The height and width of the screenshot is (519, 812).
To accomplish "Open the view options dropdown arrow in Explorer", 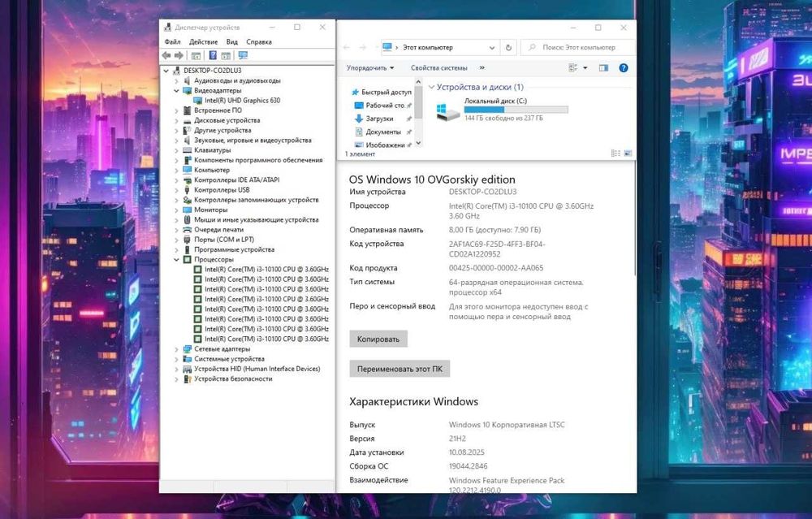I will click(x=585, y=68).
